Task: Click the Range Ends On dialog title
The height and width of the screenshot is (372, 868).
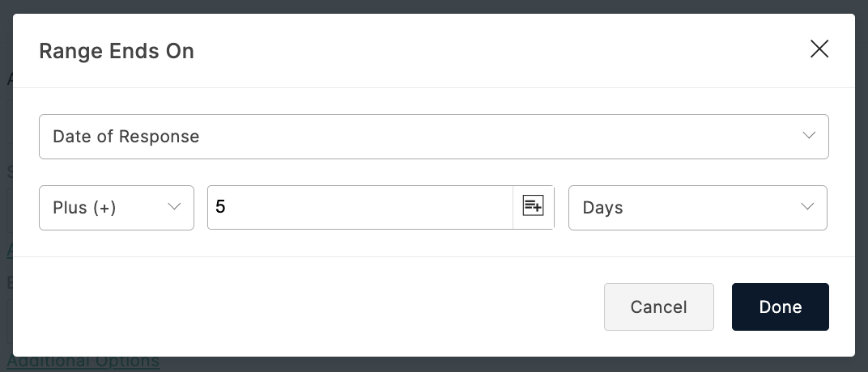Action: [117, 51]
